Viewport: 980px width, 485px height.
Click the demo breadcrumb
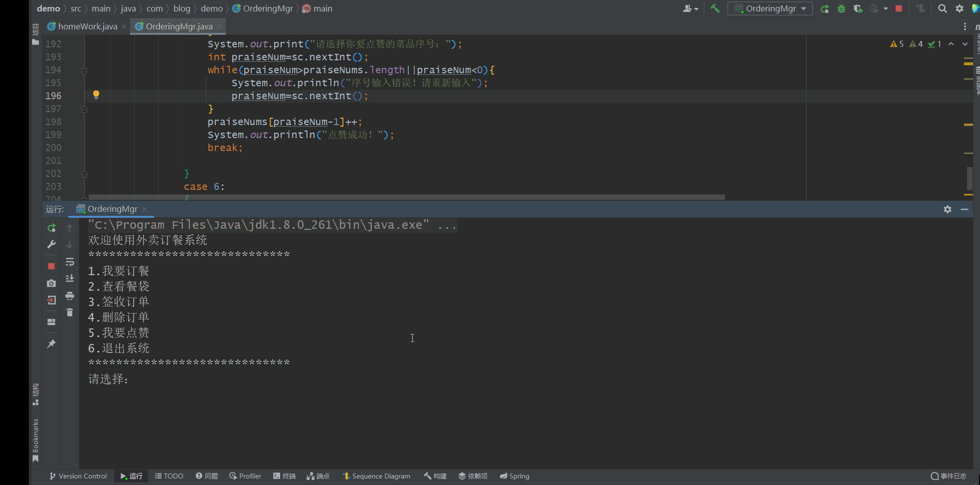click(48, 8)
